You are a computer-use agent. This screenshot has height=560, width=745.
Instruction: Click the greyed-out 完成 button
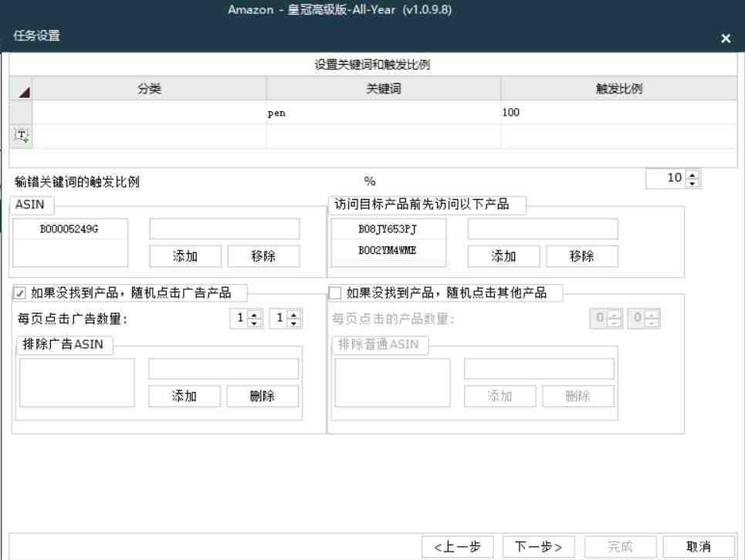[x=621, y=547]
